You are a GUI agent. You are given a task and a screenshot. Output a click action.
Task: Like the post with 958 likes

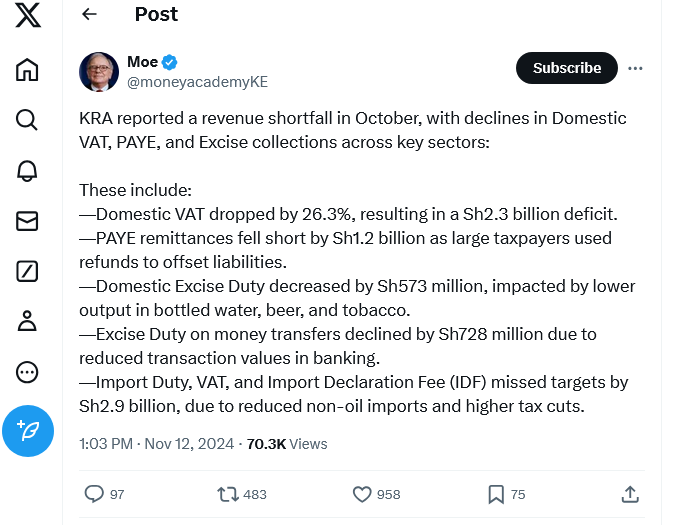tap(362, 494)
